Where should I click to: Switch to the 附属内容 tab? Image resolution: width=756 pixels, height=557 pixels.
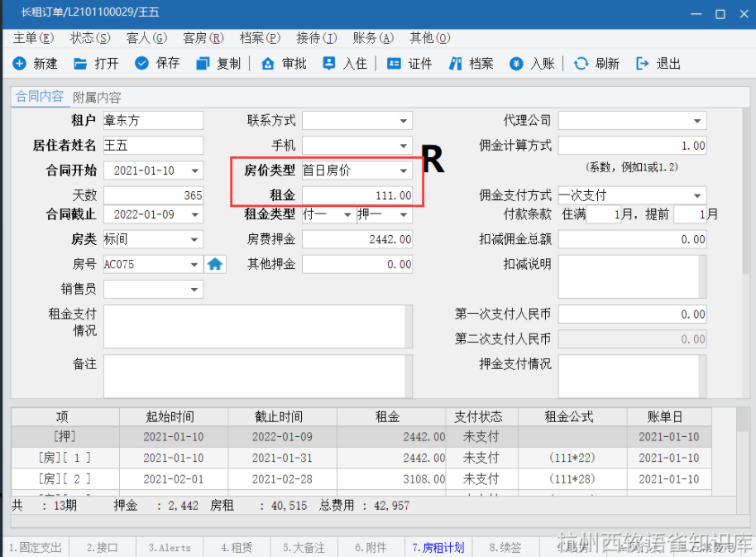97,98
